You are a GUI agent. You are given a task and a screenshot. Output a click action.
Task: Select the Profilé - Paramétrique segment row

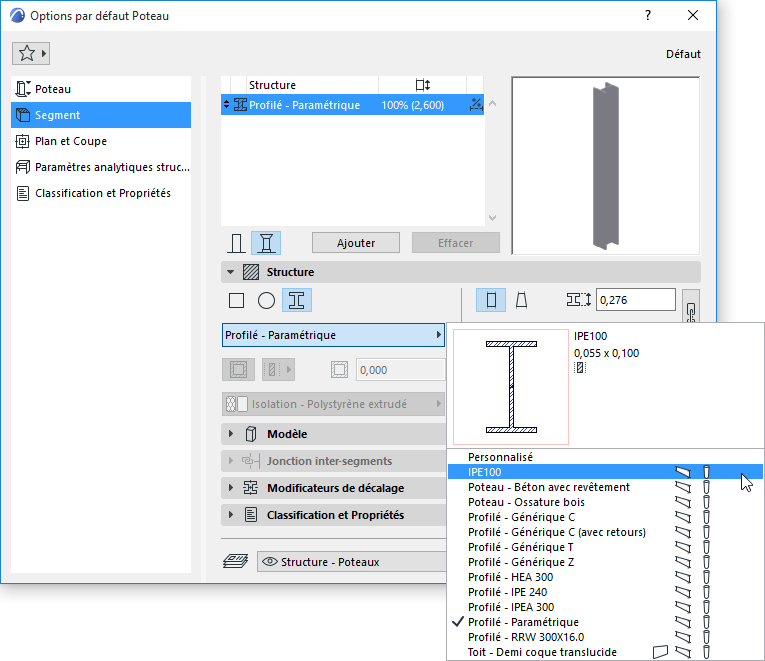pos(352,105)
